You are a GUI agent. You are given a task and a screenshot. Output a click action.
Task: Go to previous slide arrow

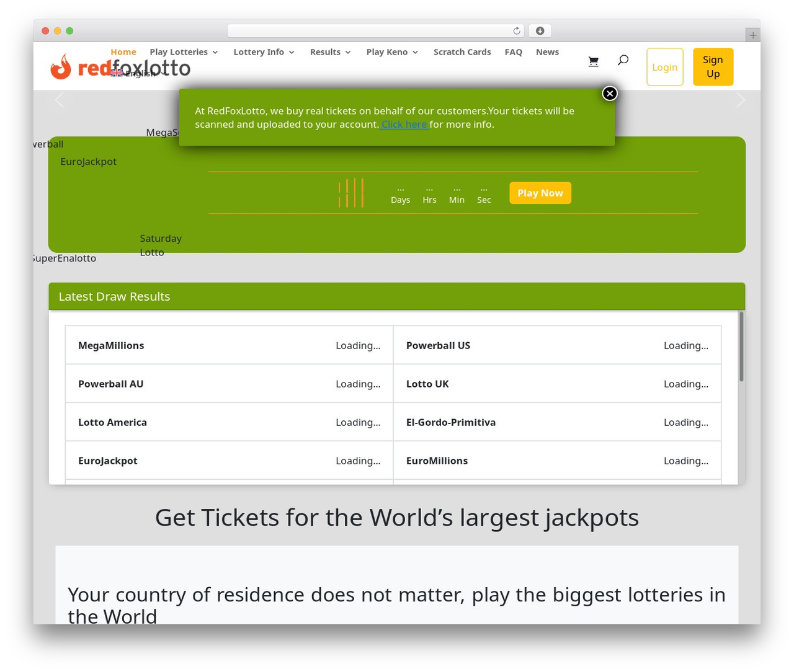tap(60, 100)
